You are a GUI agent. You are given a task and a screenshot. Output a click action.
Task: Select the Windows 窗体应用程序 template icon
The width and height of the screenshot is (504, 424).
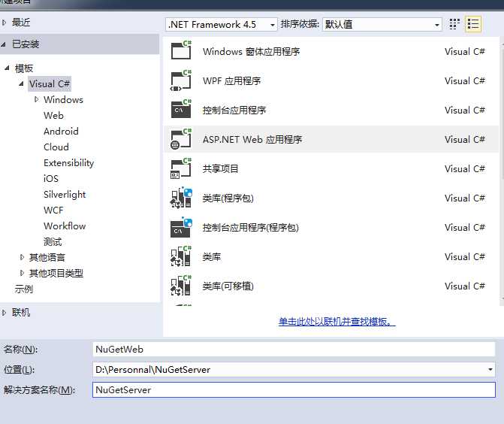pos(181,50)
